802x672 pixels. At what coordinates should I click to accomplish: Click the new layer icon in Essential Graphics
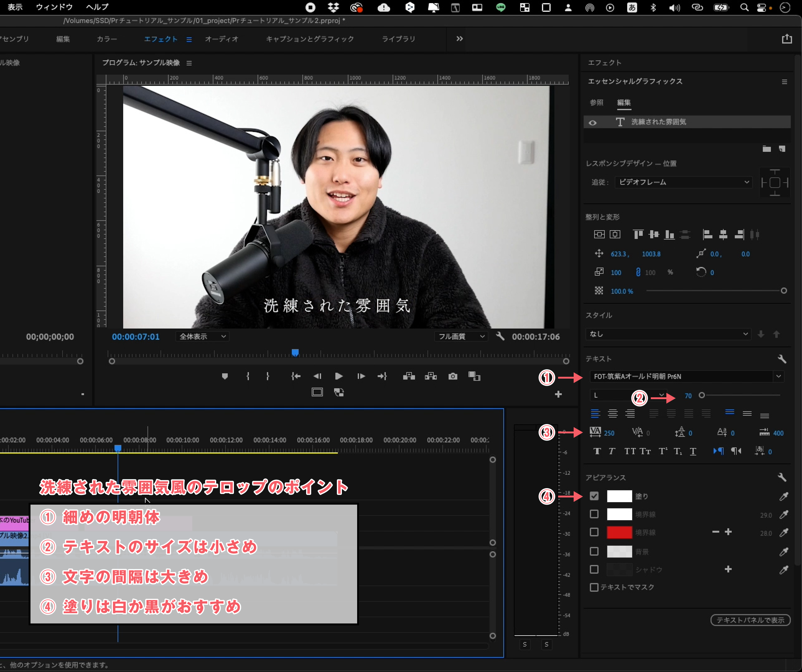782,149
